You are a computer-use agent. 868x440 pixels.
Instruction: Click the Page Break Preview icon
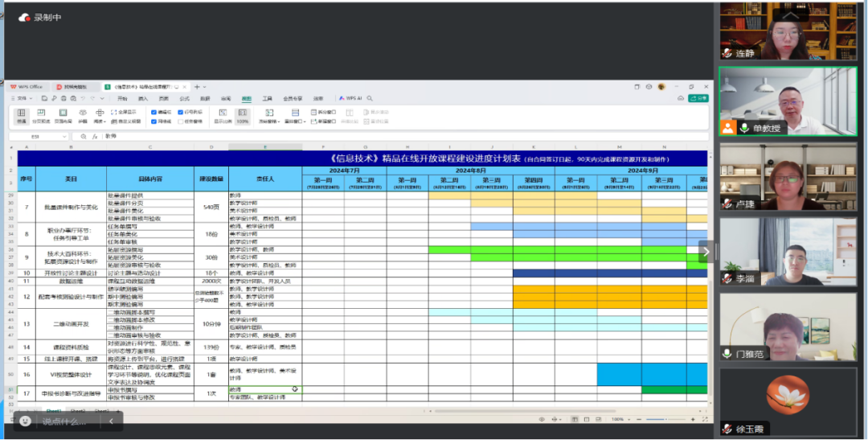[40, 116]
